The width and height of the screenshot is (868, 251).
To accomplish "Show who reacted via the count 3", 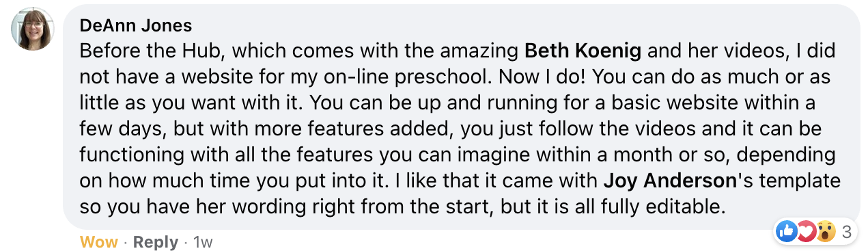I will (847, 232).
